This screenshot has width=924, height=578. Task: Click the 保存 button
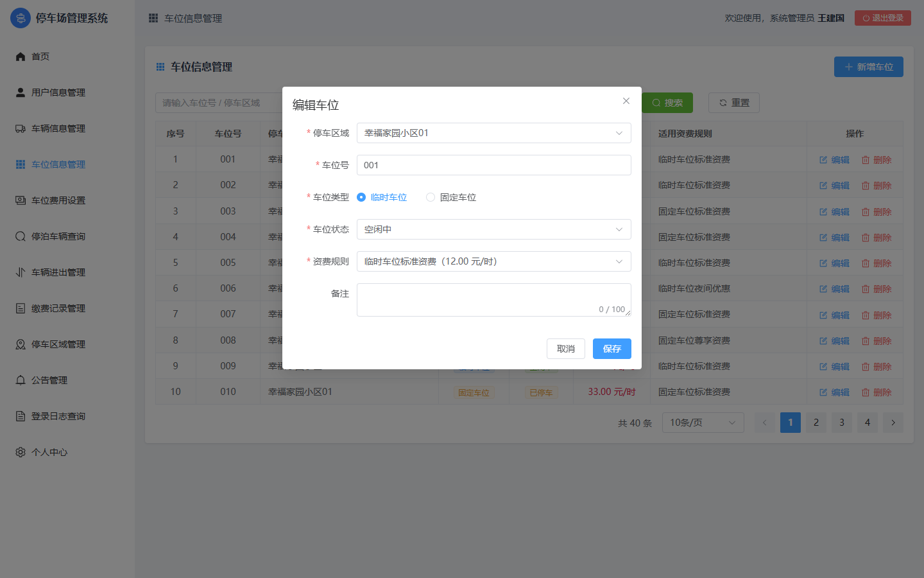(x=612, y=349)
